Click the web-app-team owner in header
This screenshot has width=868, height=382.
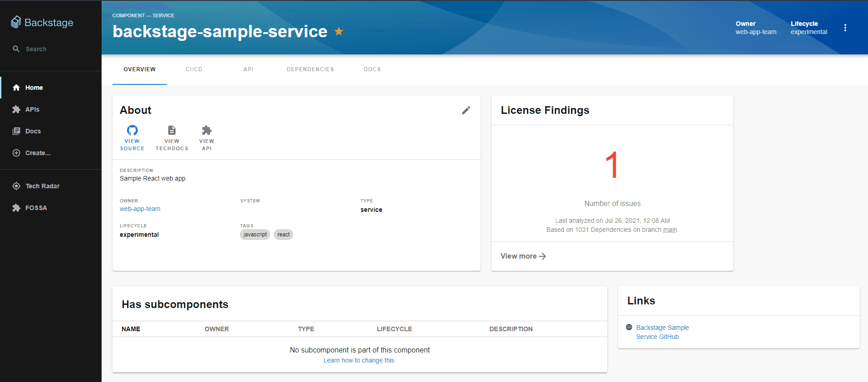point(756,32)
